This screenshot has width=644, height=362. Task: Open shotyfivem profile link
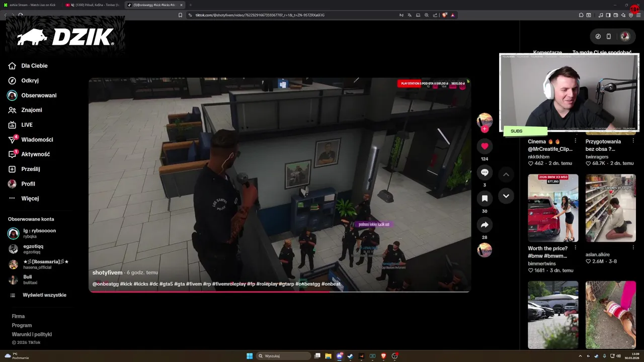107,273
